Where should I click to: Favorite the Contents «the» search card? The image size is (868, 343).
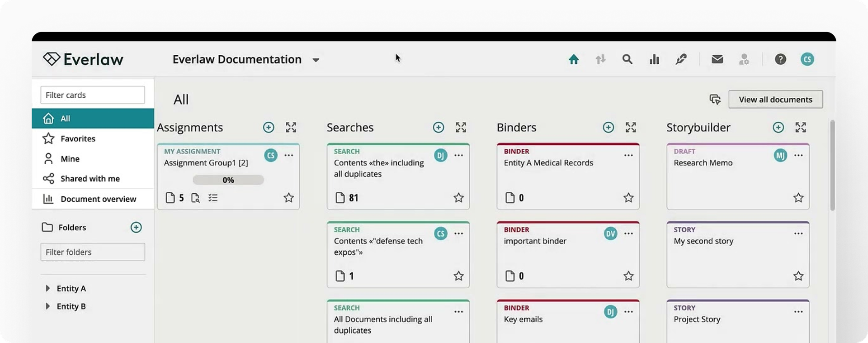point(458,198)
